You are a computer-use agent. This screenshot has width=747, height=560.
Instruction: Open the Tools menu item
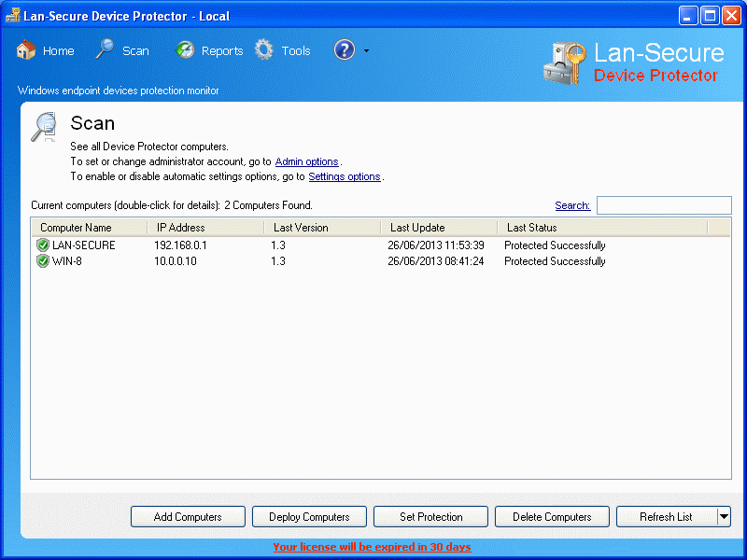click(x=296, y=51)
